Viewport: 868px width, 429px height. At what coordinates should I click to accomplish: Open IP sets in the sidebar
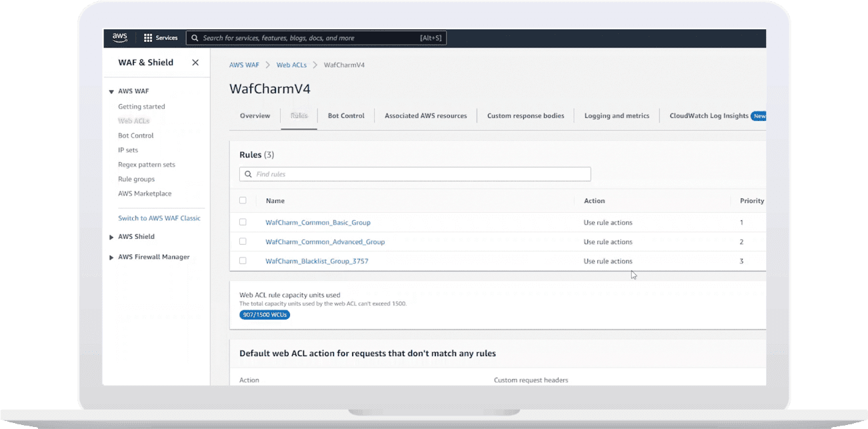coord(128,150)
